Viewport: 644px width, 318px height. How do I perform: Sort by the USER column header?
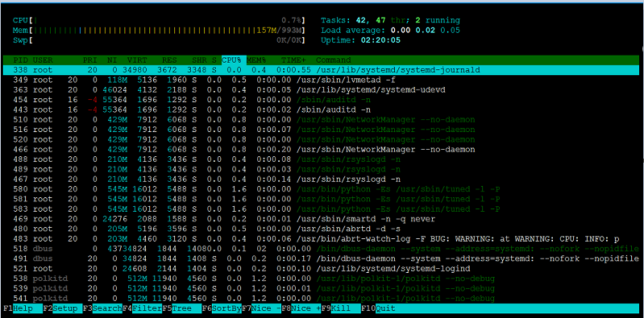pos(43,60)
